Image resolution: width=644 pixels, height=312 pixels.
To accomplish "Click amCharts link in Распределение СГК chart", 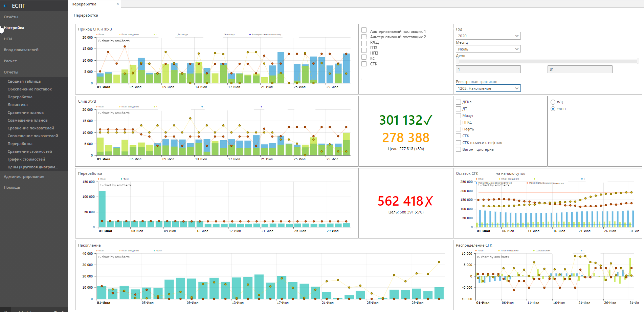I will coord(493,257).
